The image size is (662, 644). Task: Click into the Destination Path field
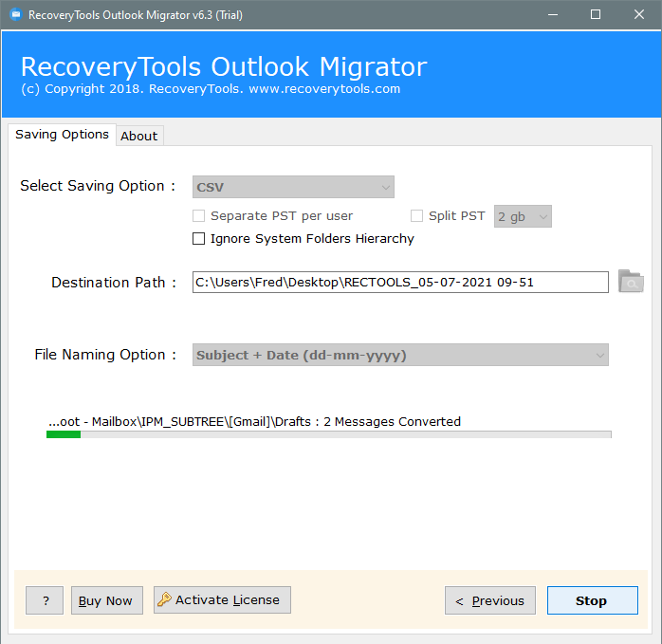[x=400, y=282]
